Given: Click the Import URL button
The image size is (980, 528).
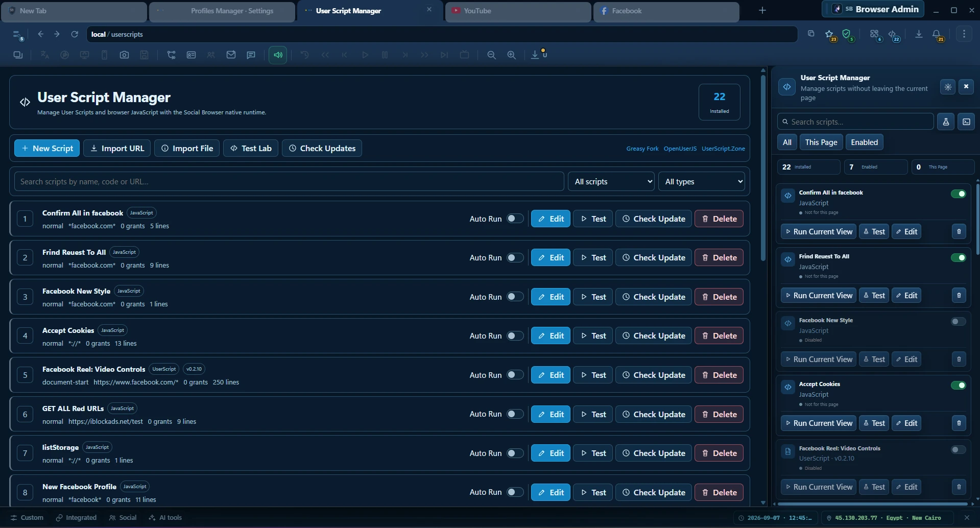Looking at the screenshot, I should pyautogui.click(x=117, y=148).
